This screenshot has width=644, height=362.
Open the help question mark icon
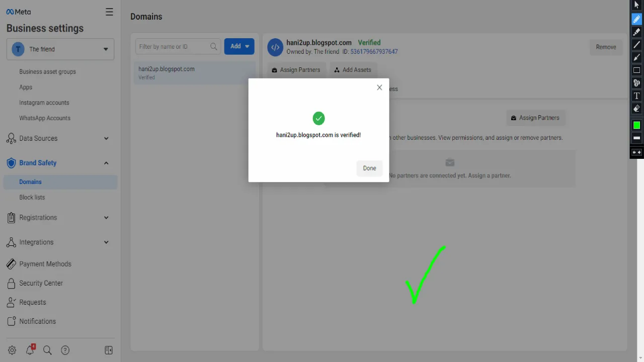(x=65, y=350)
